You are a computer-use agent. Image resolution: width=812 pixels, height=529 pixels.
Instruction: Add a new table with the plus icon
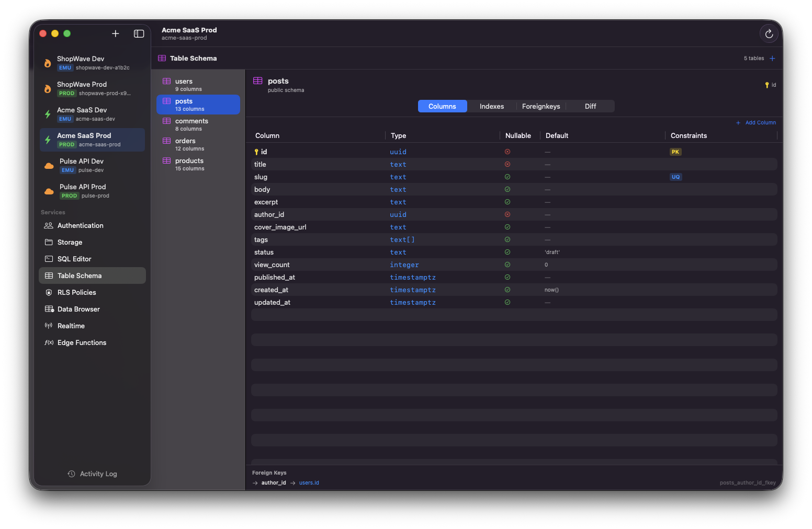click(x=773, y=58)
